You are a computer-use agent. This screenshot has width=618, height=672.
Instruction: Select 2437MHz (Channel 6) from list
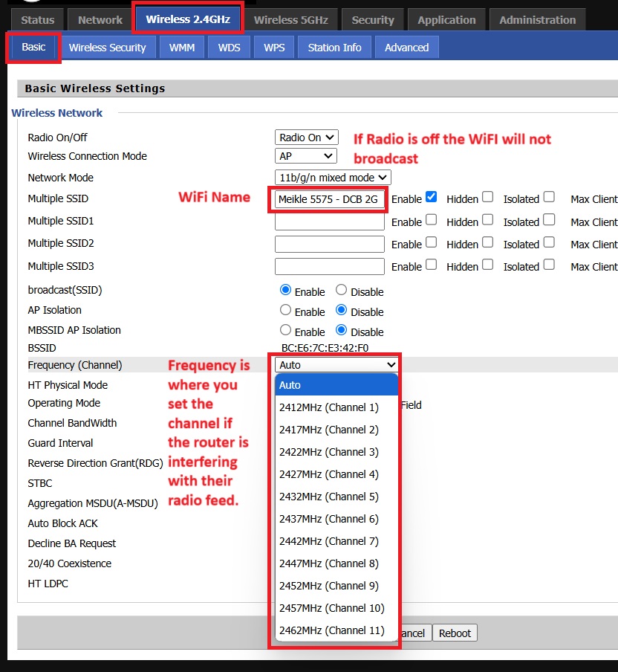coord(329,519)
